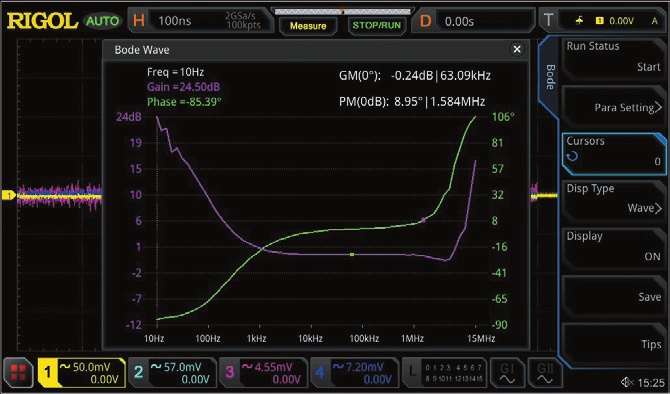Open the red grid function menu icon

point(18,373)
